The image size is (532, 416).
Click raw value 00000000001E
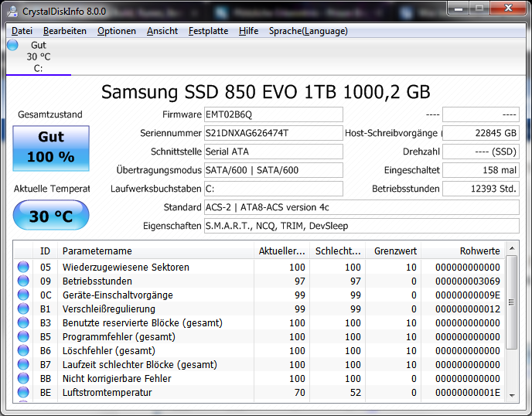pos(468,392)
